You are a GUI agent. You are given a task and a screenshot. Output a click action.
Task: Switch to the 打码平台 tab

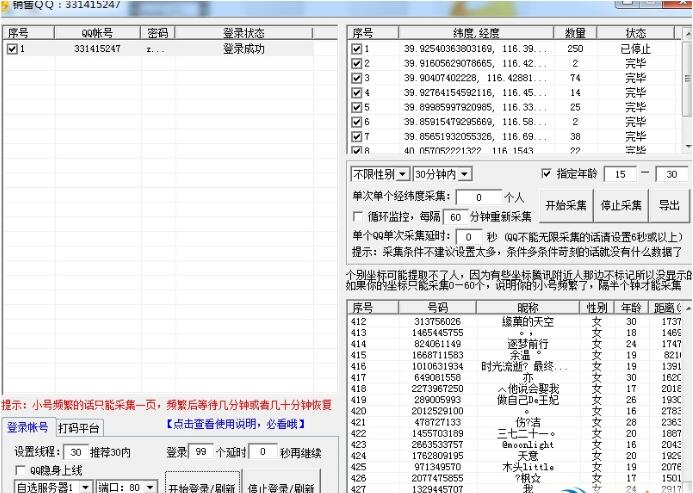(79, 428)
